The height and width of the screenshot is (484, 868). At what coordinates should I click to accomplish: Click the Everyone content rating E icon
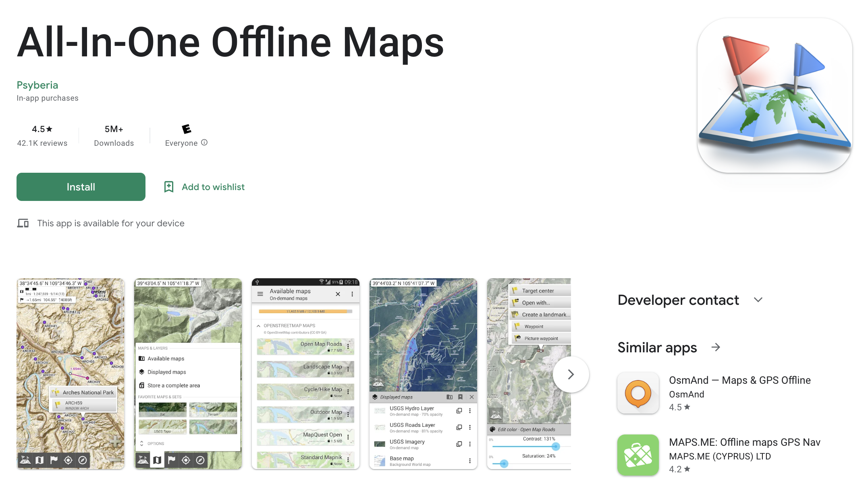[187, 129]
